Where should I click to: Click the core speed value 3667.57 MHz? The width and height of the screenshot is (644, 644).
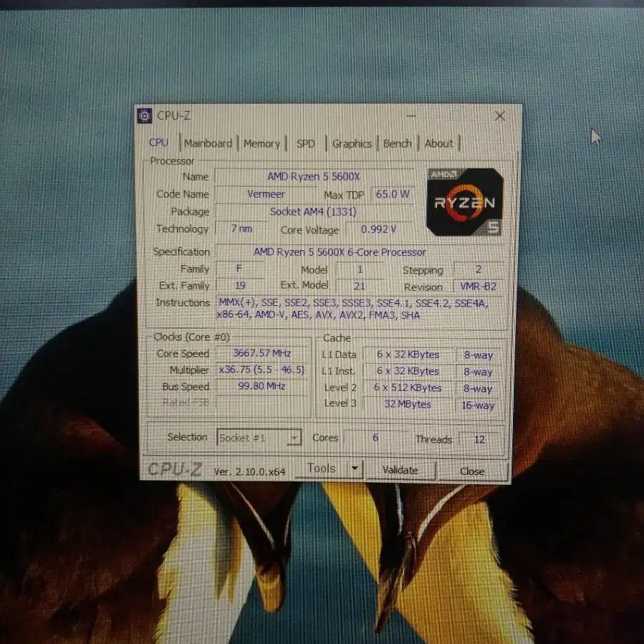click(262, 353)
